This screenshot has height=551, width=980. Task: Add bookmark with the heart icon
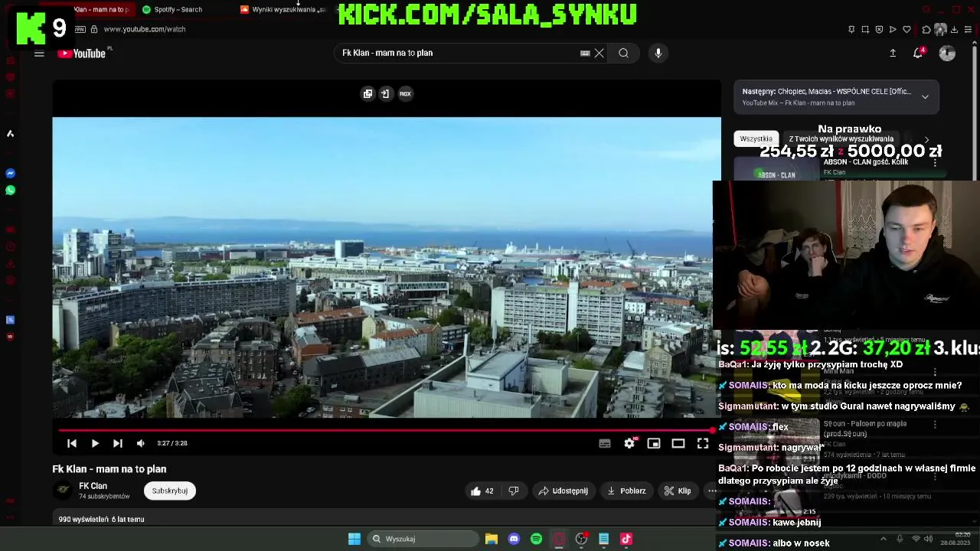pyautogui.click(x=906, y=30)
